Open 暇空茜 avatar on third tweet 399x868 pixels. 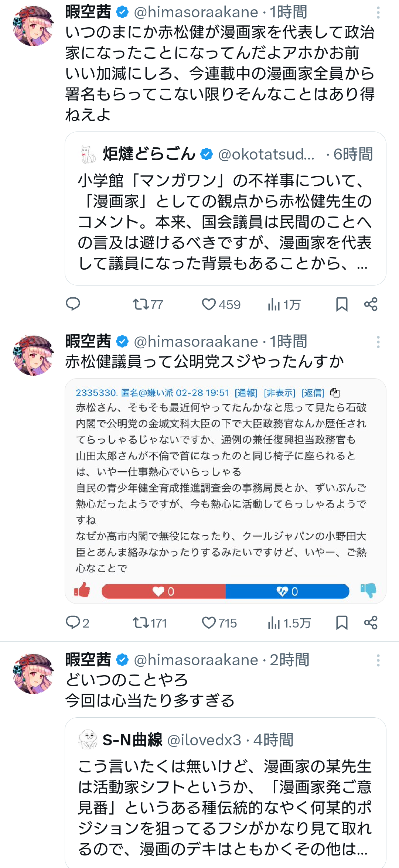(x=33, y=674)
